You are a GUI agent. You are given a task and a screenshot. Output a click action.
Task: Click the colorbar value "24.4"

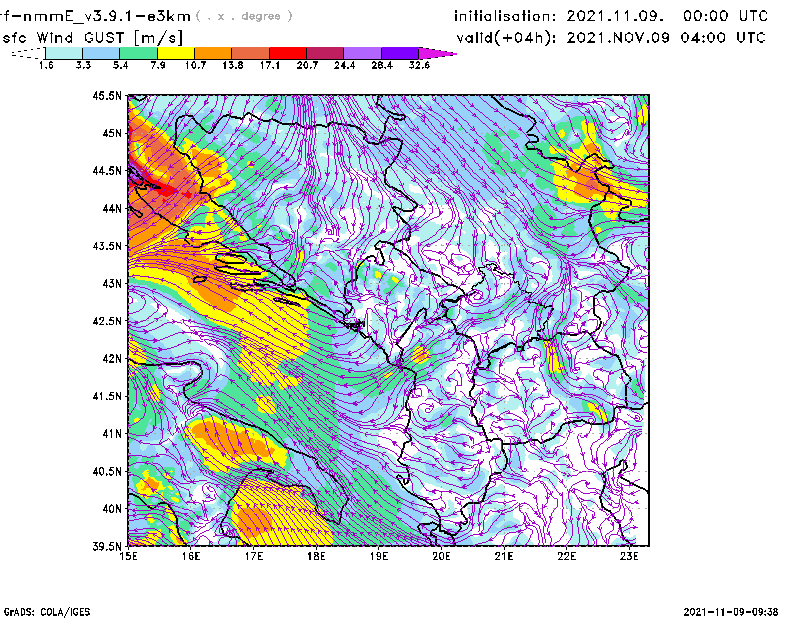click(344, 65)
